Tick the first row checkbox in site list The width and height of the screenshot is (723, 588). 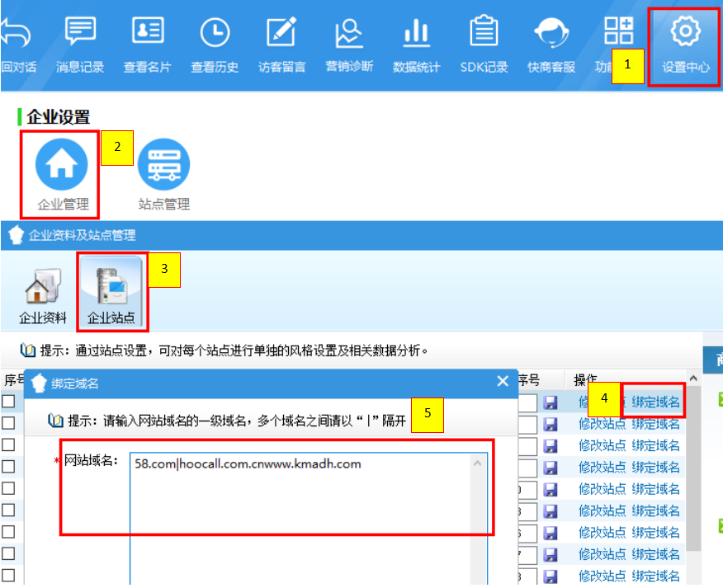coord(8,402)
